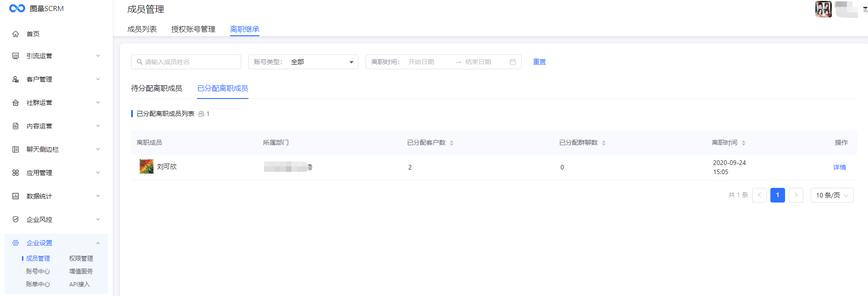868x296 pixels.
Task: Click the 圈量SCRM infinity logo
Action: pos(17,8)
